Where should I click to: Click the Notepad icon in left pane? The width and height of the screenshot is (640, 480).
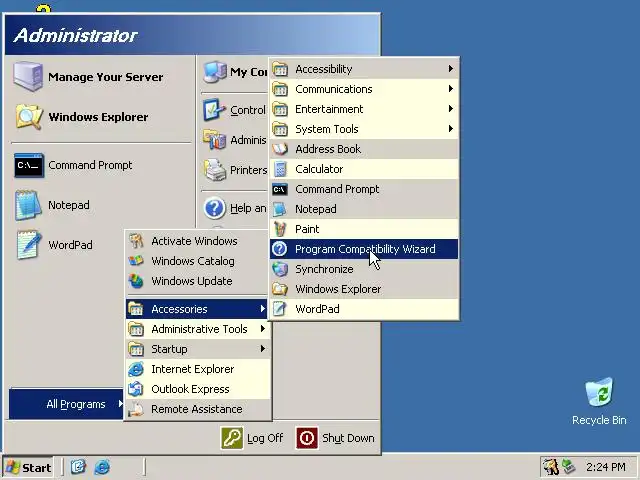(x=28, y=205)
